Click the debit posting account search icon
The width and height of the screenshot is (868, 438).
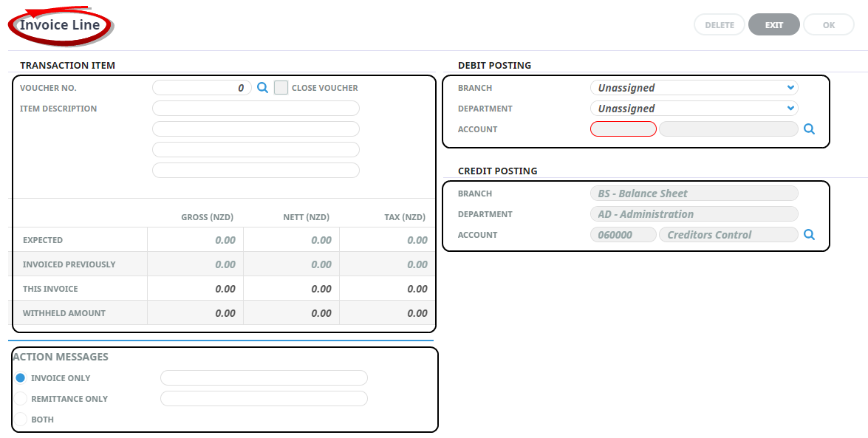pos(809,129)
